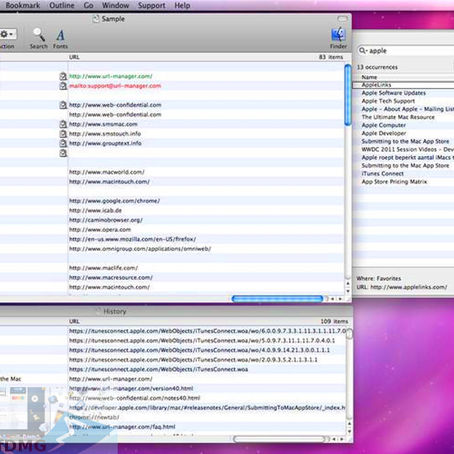Click the note icon beside grouptext.info
The width and height of the screenshot is (454, 454).
click(x=63, y=143)
